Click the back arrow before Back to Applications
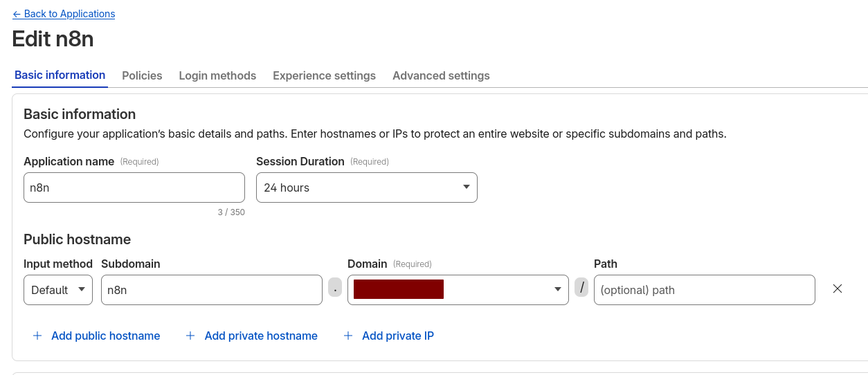Screen dimensions: 868x375 point(17,14)
